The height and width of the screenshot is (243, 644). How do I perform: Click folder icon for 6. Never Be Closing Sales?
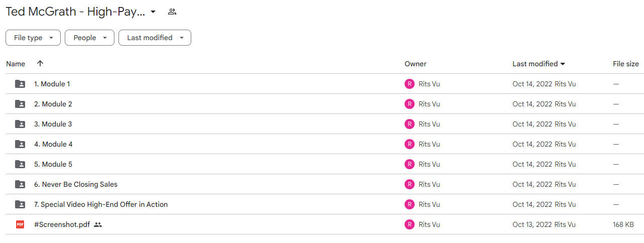tap(20, 184)
